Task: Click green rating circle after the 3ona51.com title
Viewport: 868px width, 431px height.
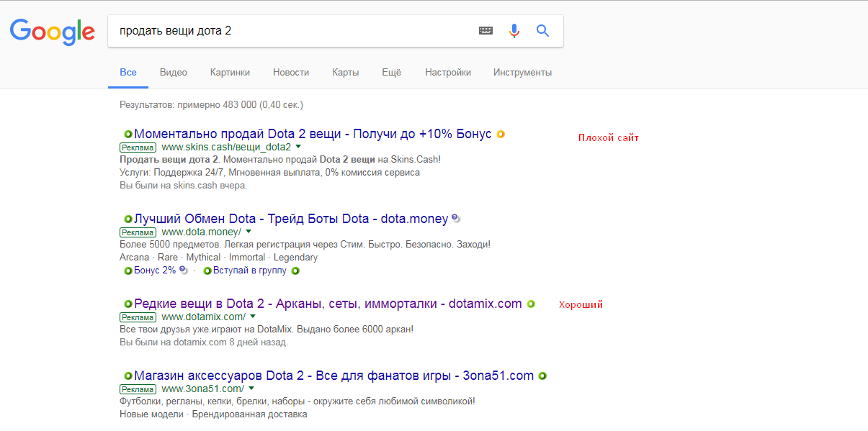Action: click(542, 376)
